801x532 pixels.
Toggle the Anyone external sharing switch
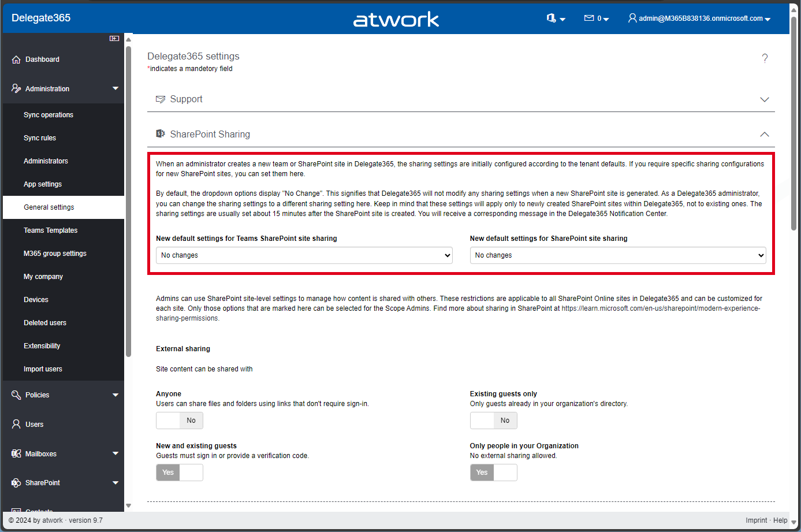(179, 421)
